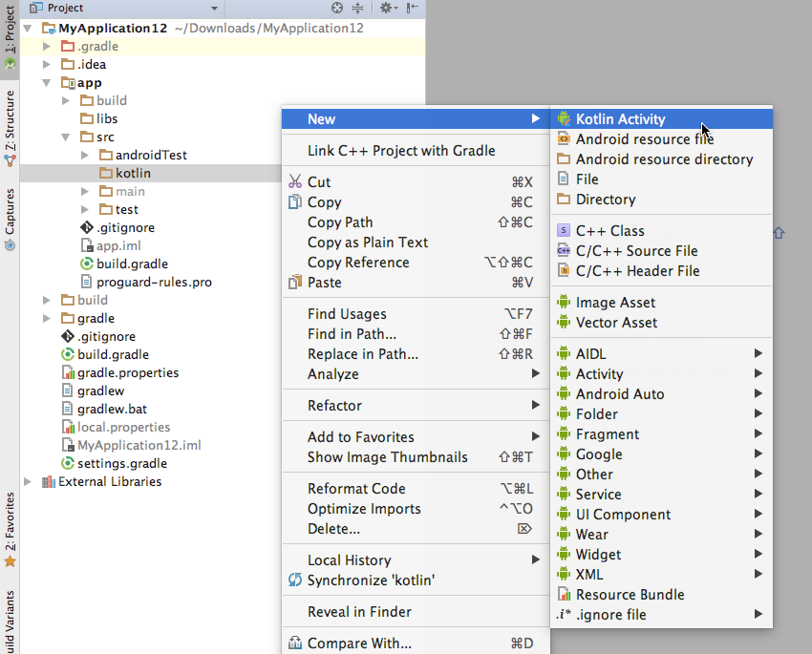Click the collapse all icon in Project header
This screenshot has height=654, width=812.
358,8
